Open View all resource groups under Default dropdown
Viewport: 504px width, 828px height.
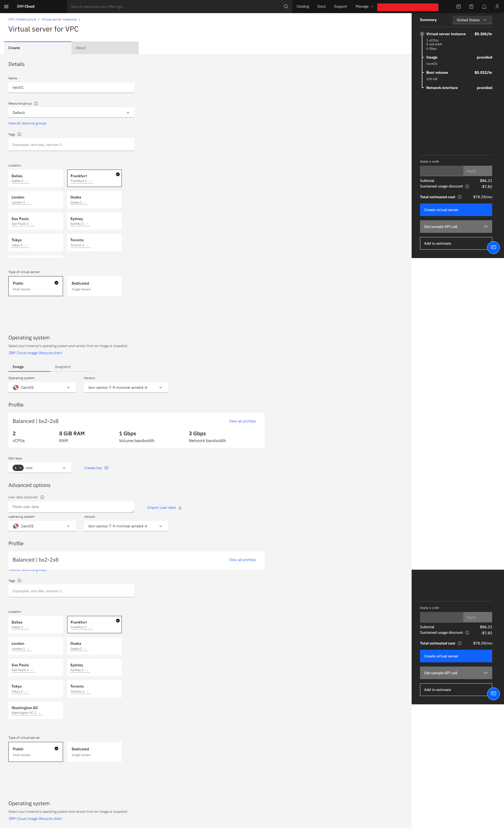click(x=27, y=123)
